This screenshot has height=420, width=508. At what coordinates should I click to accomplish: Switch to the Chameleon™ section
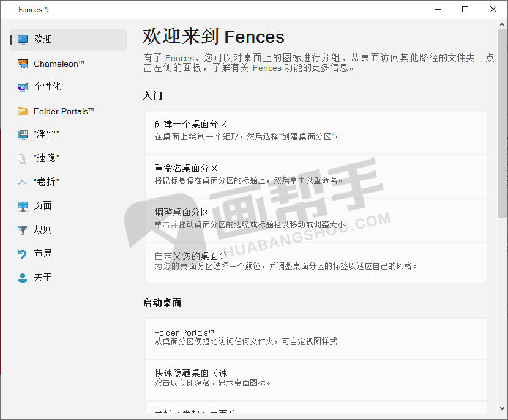[x=59, y=64]
